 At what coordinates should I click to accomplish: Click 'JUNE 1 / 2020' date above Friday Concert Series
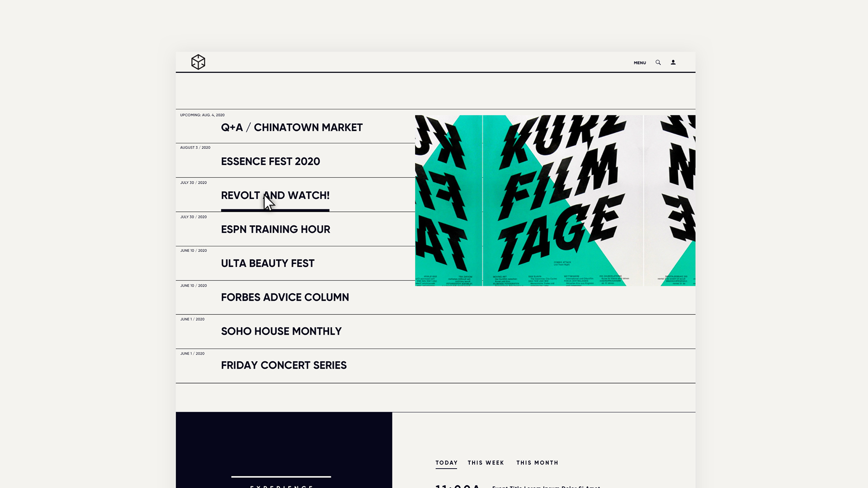coord(192,354)
